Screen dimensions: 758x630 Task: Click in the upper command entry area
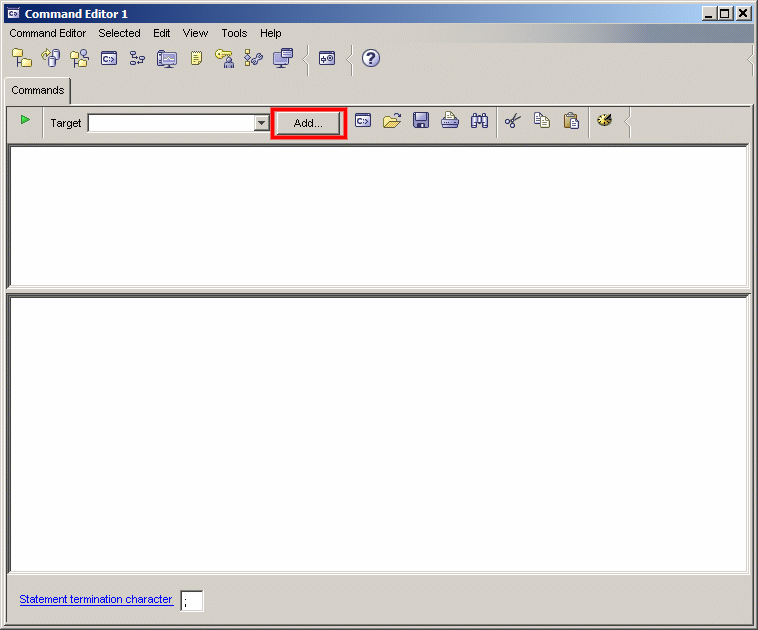click(x=379, y=216)
